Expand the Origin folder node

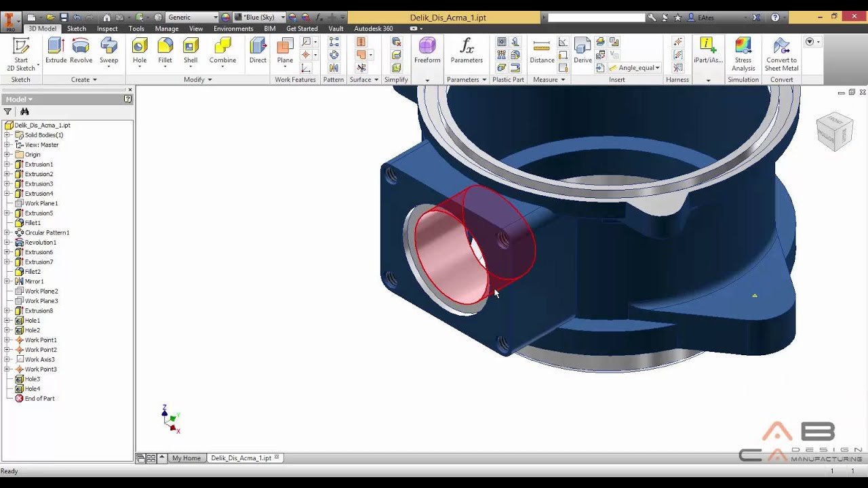click(7, 155)
